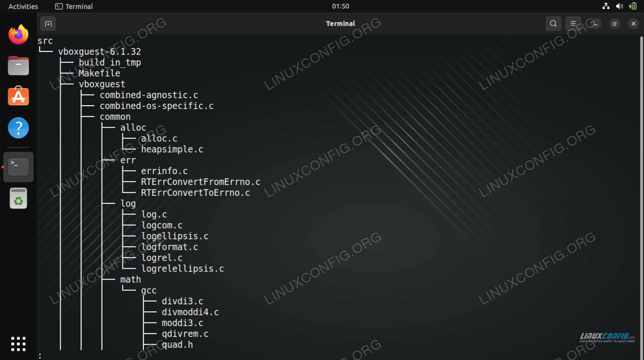This screenshot has width=644, height=360.
Task: Show Applications grid at bottom of dock
Action: click(18, 344)
